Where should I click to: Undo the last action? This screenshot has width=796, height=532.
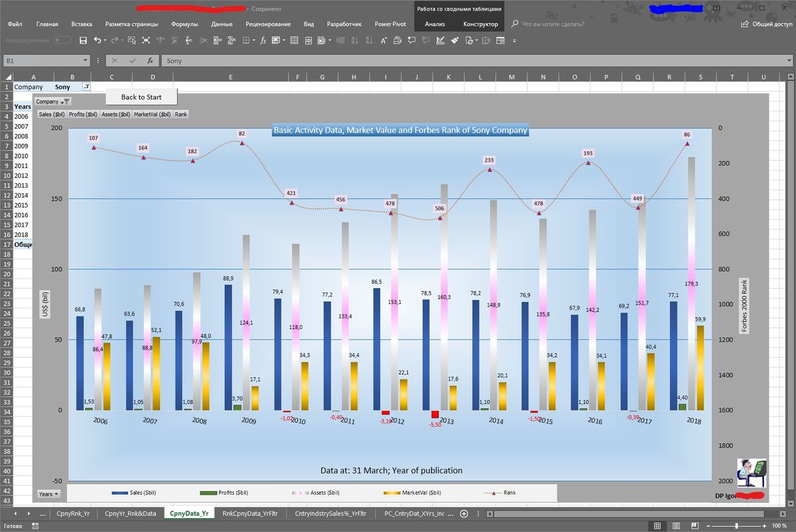pyautogui.click(x=98, y=40)
